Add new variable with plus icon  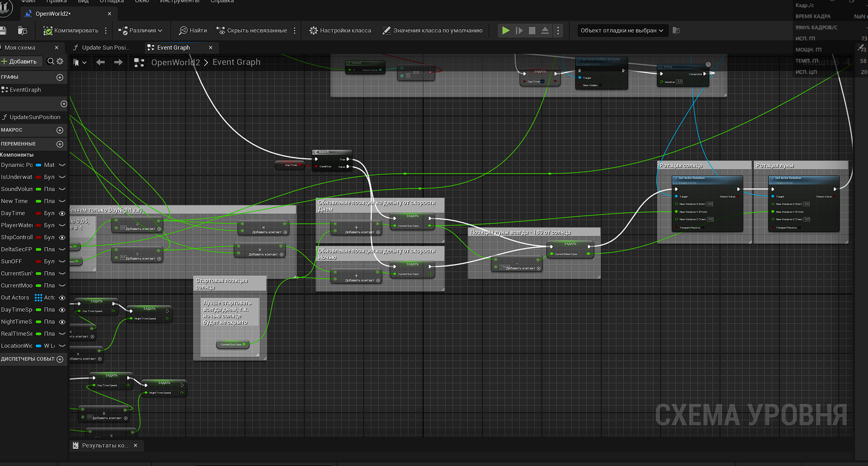click(x=60, y=144)
